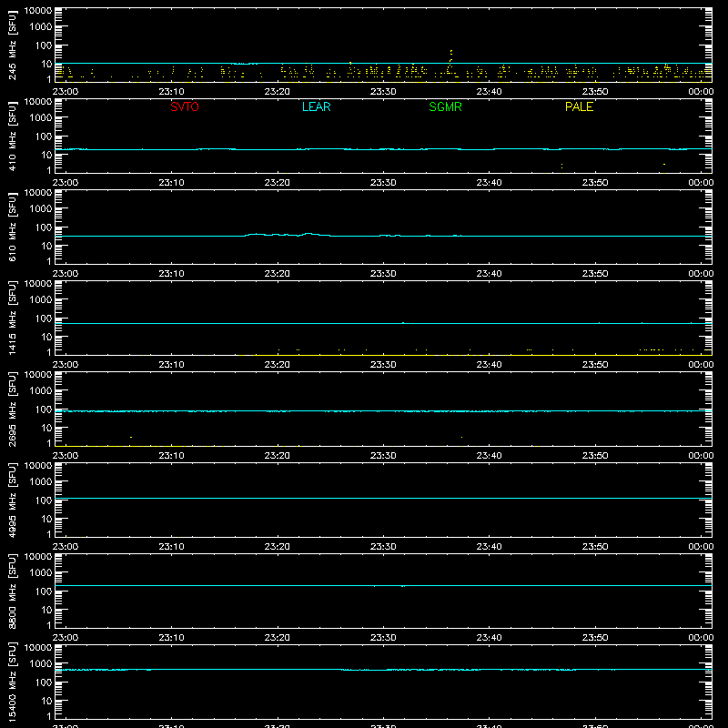Click the cyan LEAR station label
This screenshot has width=728, height=728.
316,106
